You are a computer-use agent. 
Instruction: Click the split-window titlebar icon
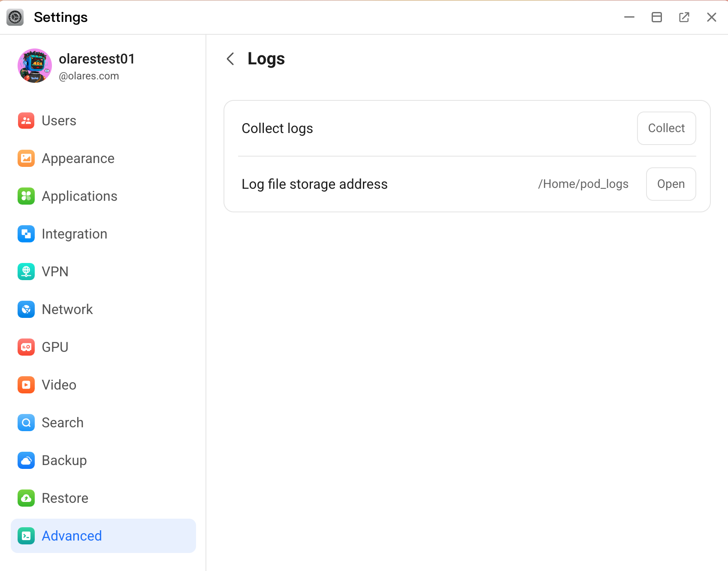click(x=657, y=17)
